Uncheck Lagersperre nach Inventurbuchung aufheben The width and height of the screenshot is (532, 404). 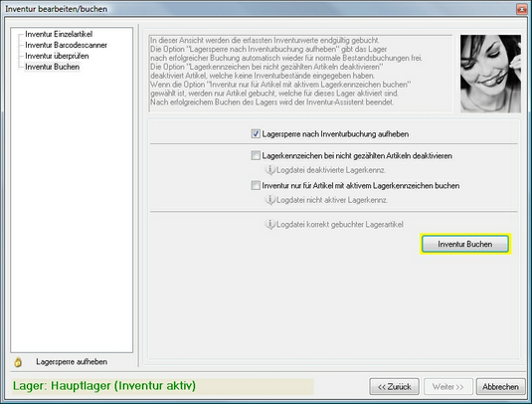coord(256,133)
